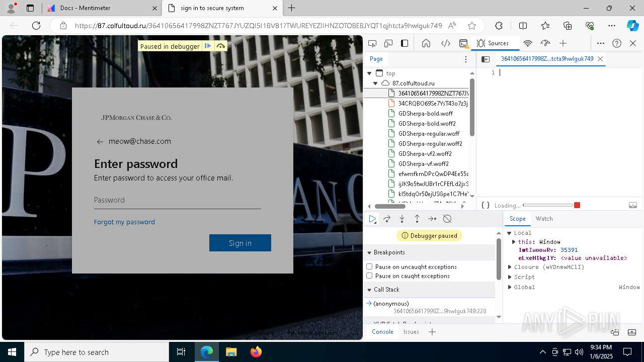Add this page to favorites star
The width and height of the screenshot is (644, 362).
click(x=471, y=26)
